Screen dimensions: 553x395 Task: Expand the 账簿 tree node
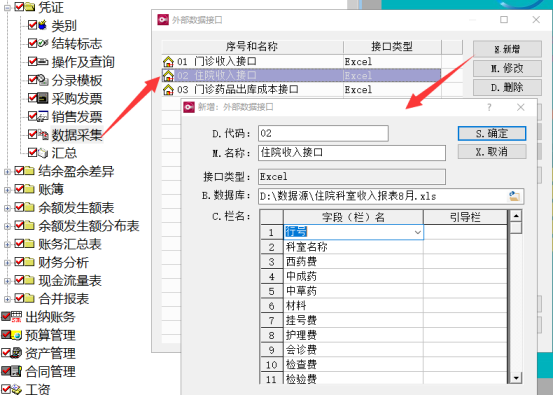(x=7, y=190)
